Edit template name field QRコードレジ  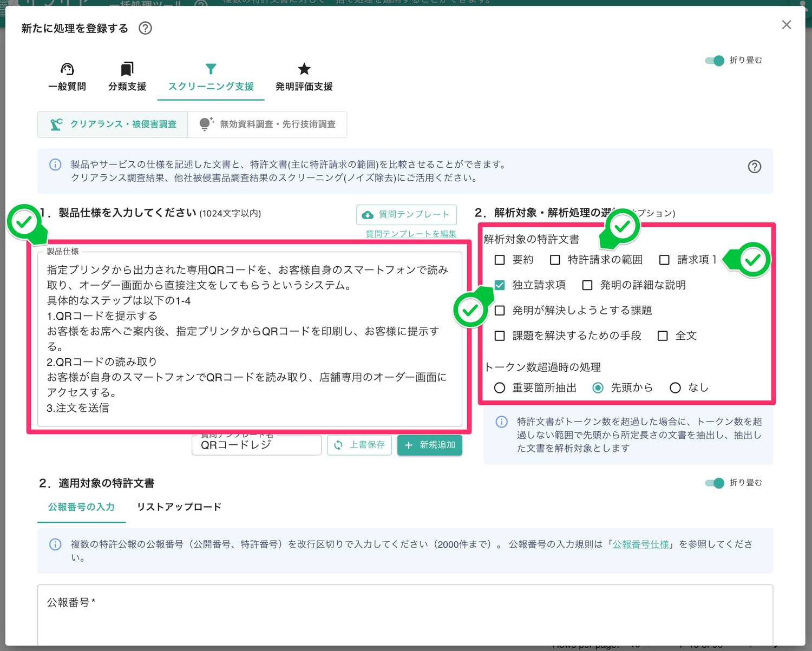click(x=257, y=445)
